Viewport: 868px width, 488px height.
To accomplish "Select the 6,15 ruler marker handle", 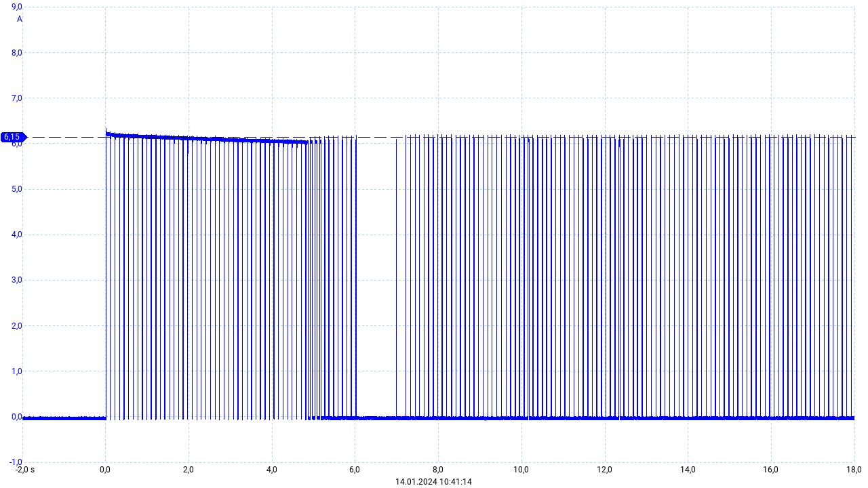I will 13,137.
